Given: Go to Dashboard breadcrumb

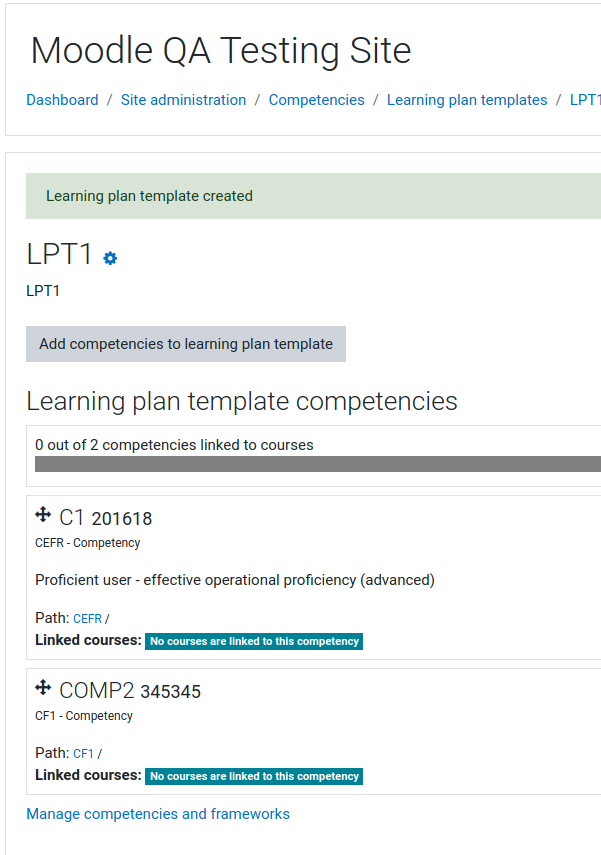Looking at the screenshot, I should click(63, 100).
